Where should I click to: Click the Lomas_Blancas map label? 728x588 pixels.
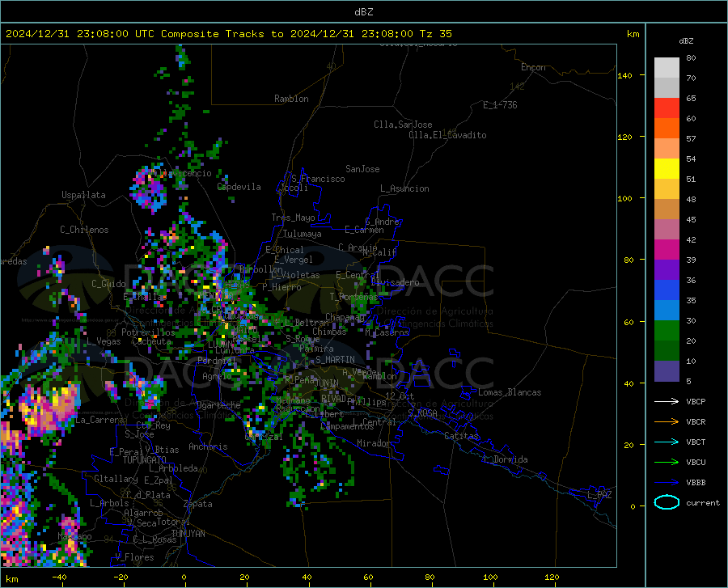(x=510, y=392)
